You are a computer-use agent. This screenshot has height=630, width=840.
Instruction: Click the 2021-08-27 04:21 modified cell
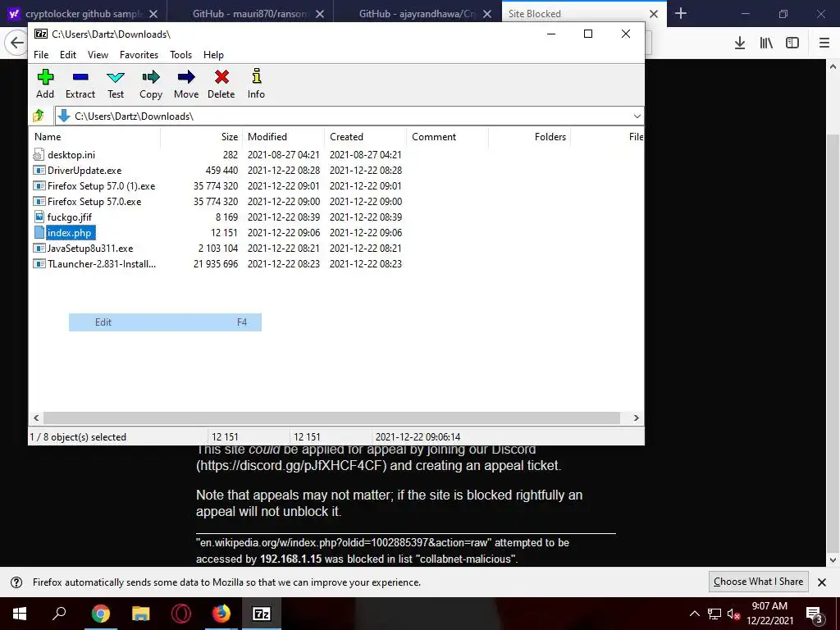(x=283, y=155)
